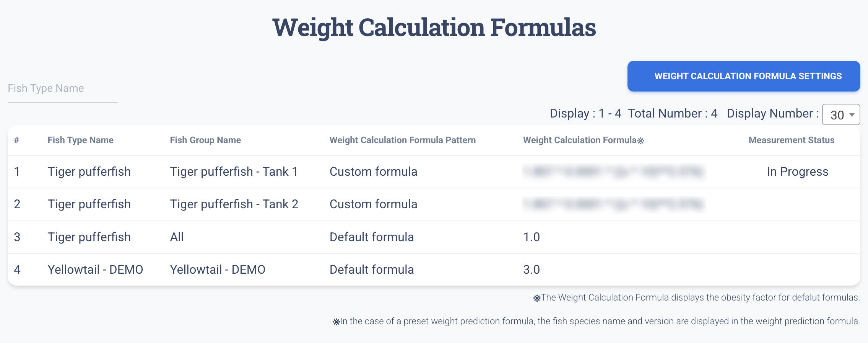Click Weight Calculation Formula Pattern column header

click(403, 140)
